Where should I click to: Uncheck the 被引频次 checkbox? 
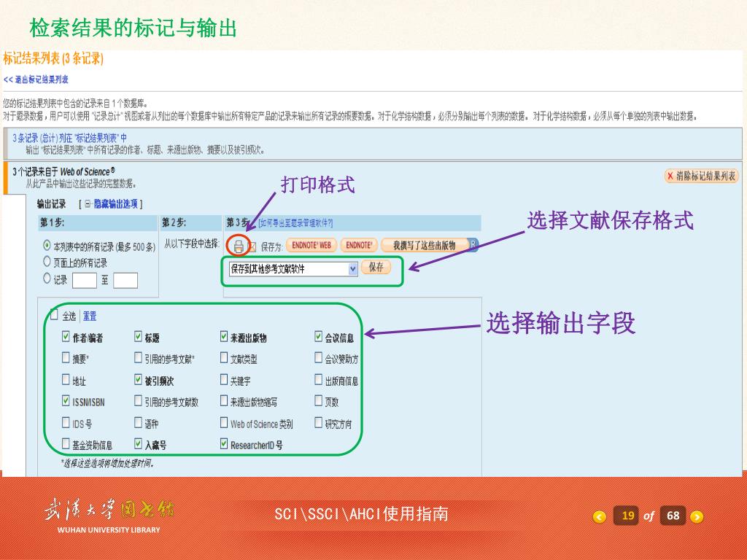tap(138, 379)
